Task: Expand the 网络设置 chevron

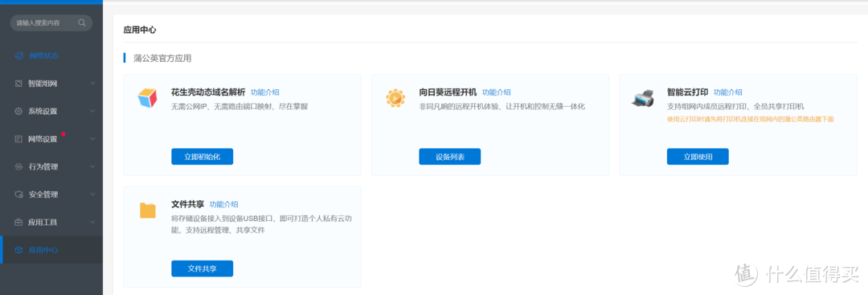Action: [x=92, y=139]
